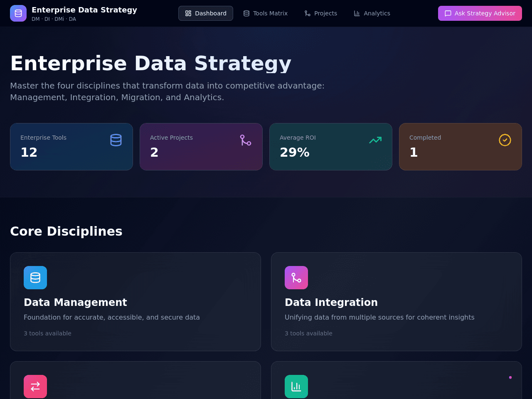
Task: Open the Data Management card title
Action: 75,302
